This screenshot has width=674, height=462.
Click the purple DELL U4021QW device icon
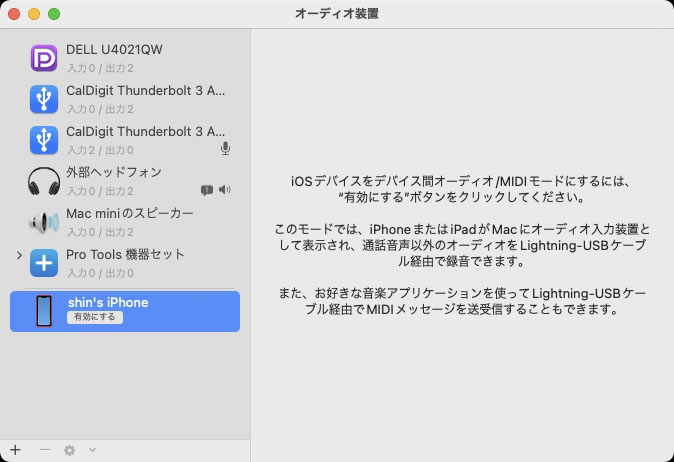pos(44,58)
